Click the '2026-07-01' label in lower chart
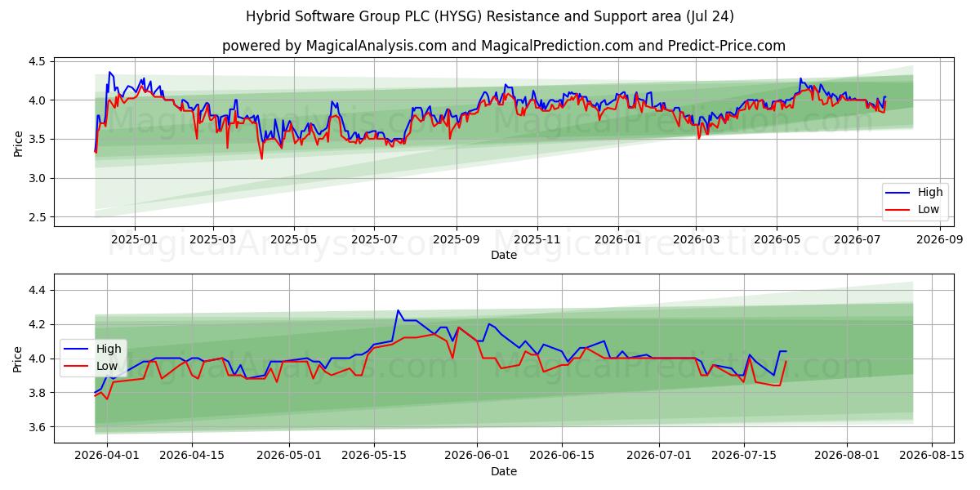 [x=659, y=456]
